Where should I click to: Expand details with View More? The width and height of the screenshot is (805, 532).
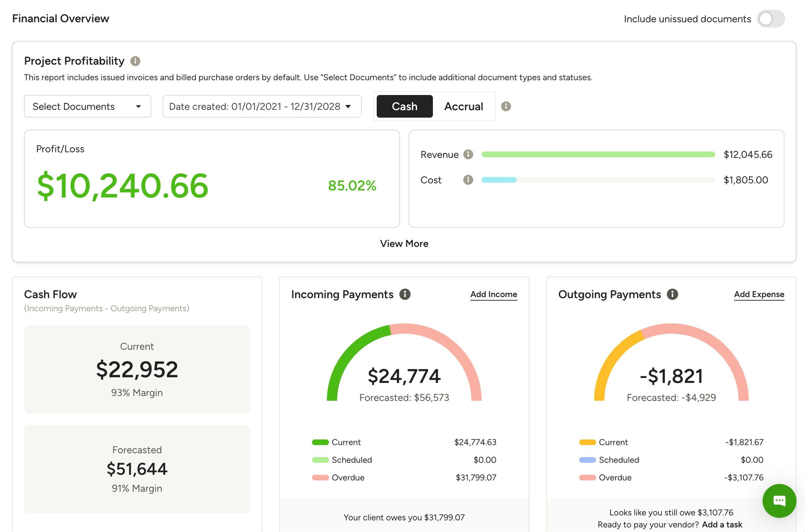coord(404,244)
